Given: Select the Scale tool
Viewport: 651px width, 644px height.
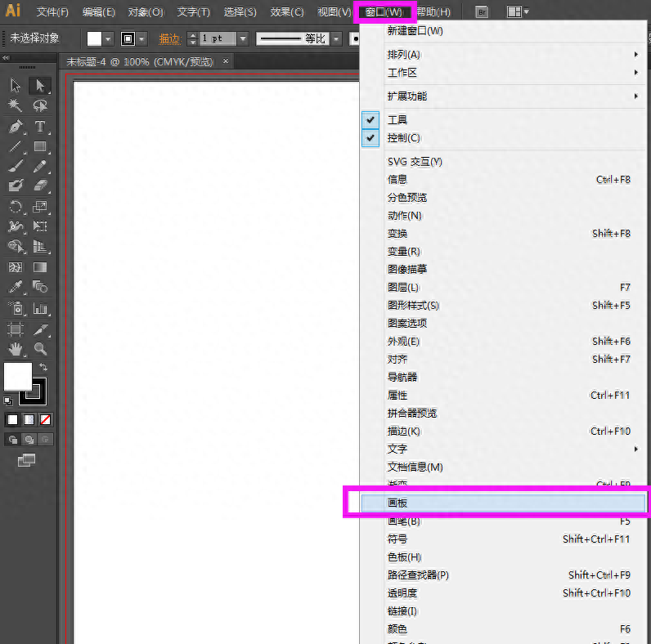Looking at the screenshot, I should click(x=40, y=206).
